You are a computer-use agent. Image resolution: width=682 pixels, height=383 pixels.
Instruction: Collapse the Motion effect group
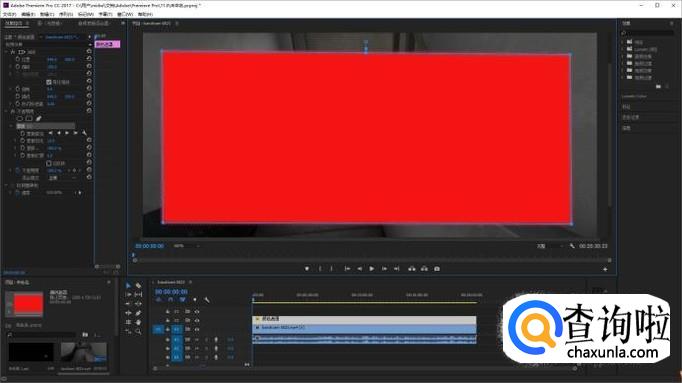(7, 52)
